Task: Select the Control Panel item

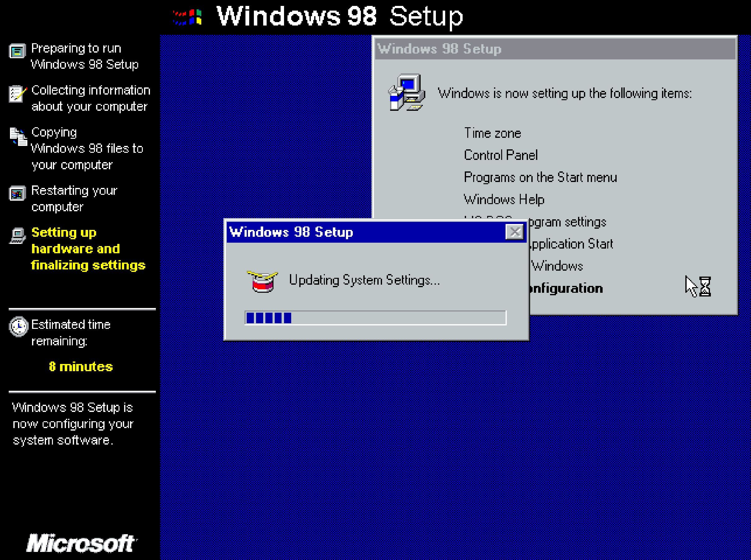Action: [x=501, y=155]
